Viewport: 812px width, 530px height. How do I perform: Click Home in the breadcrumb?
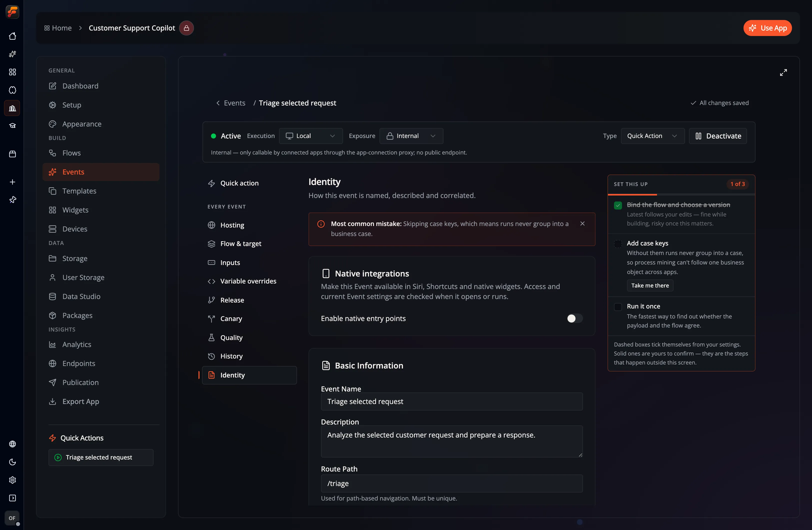pyautogui.click(x=58, y=28)
